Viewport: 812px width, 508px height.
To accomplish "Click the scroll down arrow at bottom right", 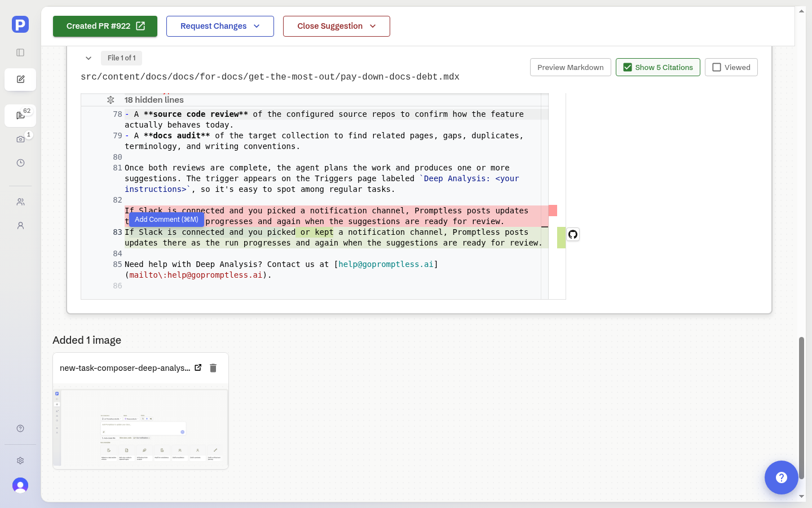I will click(x=802, y=497).
